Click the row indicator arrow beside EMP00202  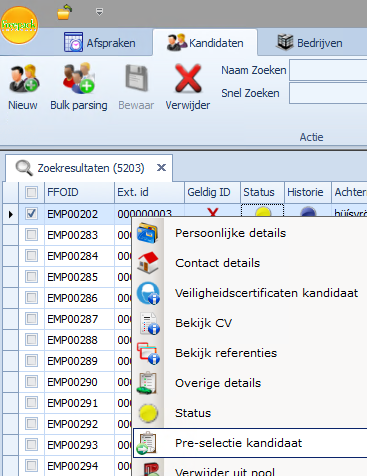(11, 214)
